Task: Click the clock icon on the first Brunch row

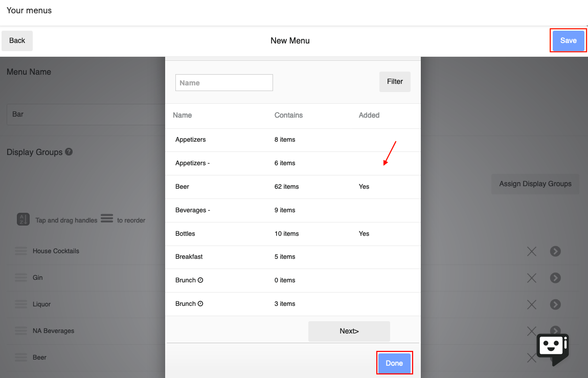Action: 199,280
